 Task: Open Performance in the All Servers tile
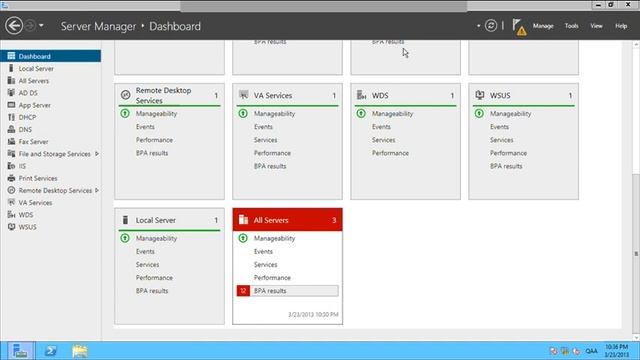click(272, 278)
